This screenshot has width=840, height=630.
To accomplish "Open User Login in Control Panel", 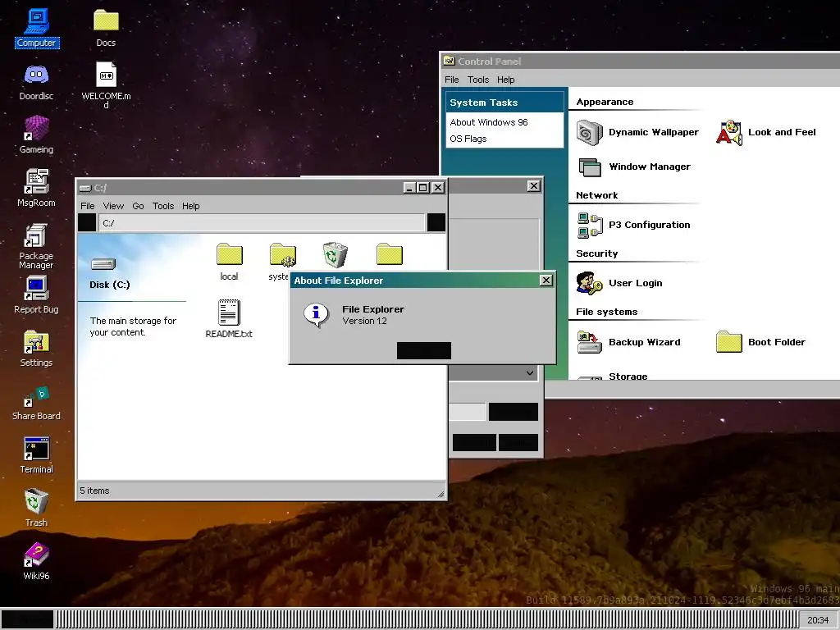I will (x=619, y=283).
